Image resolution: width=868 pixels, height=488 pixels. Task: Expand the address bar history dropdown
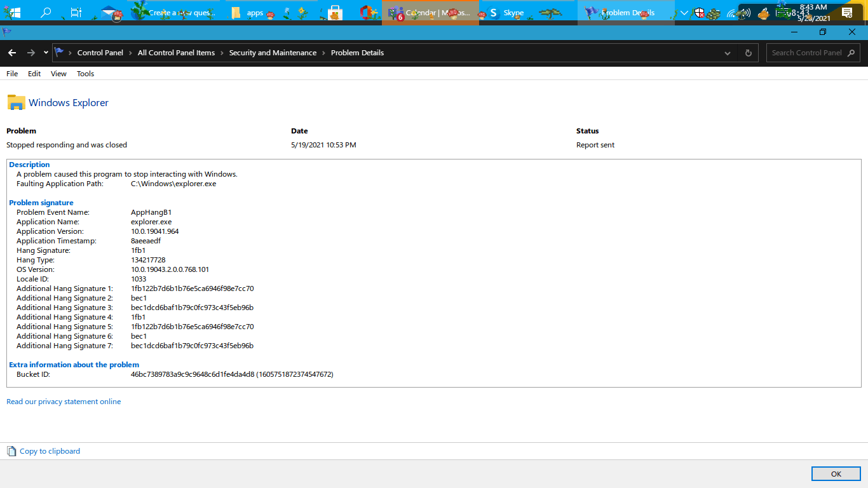point(728,53)
